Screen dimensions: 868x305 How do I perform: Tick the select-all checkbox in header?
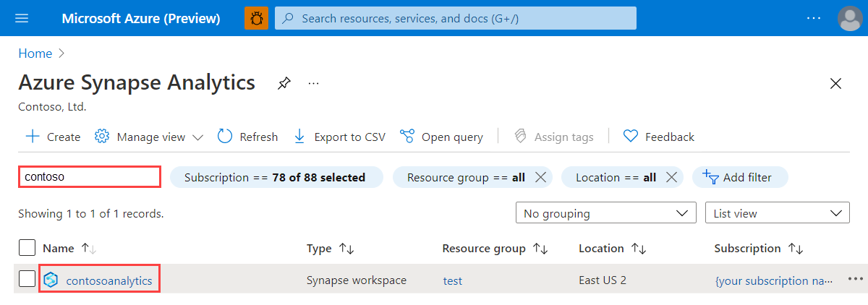[27, 248]
